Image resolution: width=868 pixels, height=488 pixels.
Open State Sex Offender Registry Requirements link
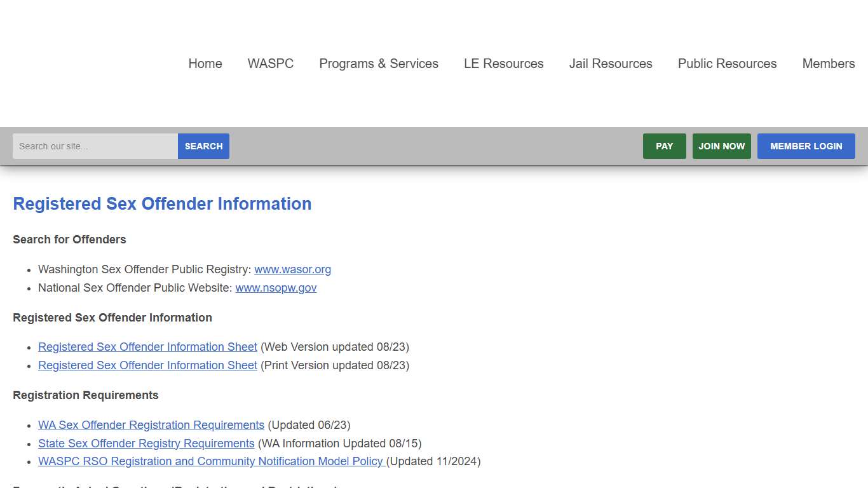146,444
